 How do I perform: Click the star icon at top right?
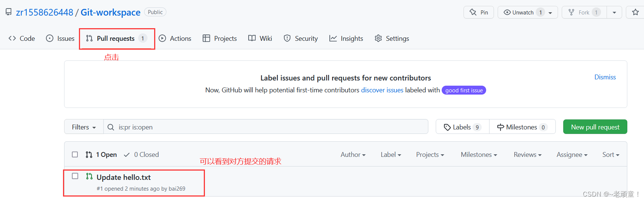click(x=635, y=12)
